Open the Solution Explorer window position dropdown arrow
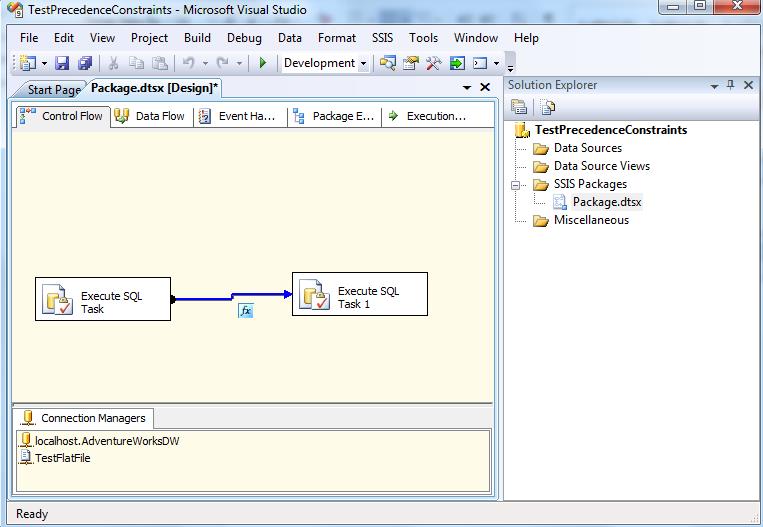Viewport: 763px width, 527px height. pos(714,86)
